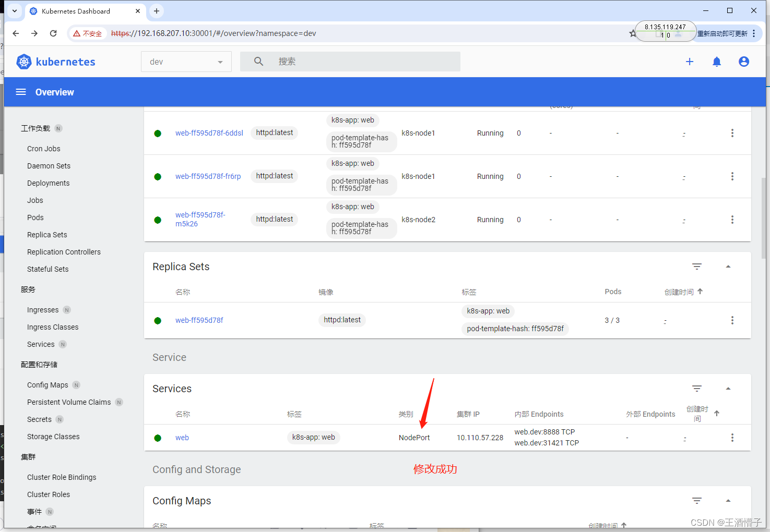Open Pods in sidebar
This screenshot has width=770, height=532.
[35, 217]
